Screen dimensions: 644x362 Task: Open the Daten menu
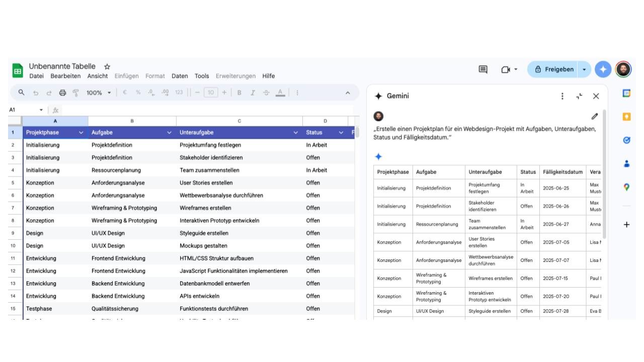[180, 76]
